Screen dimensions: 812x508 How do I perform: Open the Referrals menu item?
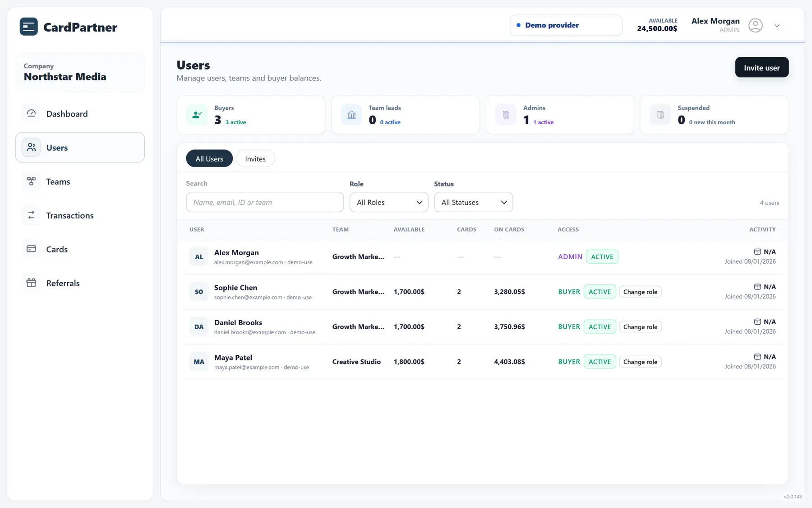tap(80, 283)
